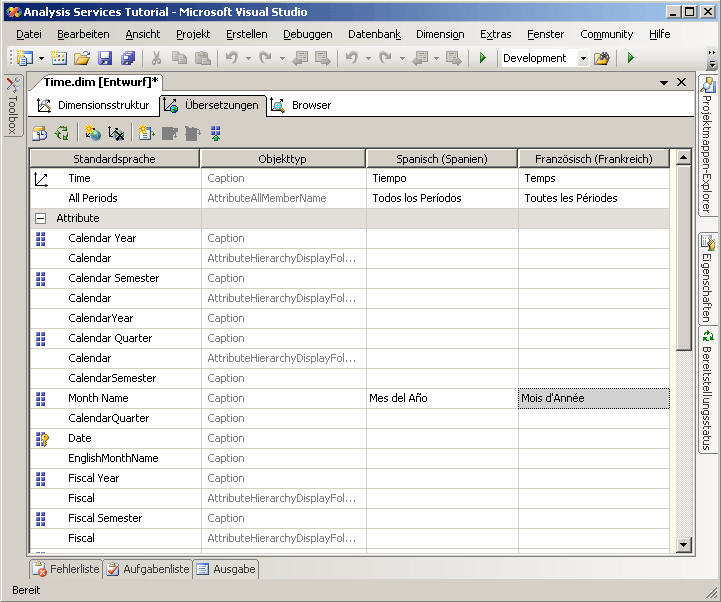Open the Dimension menu
Viewport: 721px width, 602px height.
pyautogui.click(x=440, y=34)
